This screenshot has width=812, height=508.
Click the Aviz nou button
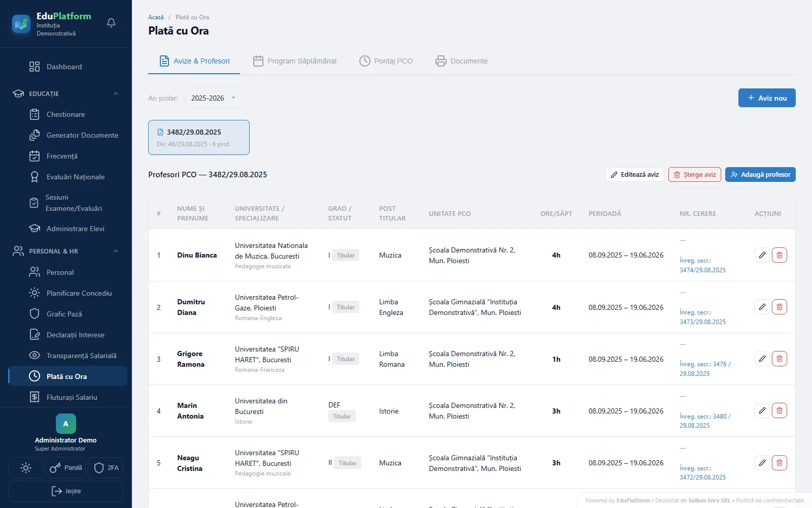click(x=767, y=98)
